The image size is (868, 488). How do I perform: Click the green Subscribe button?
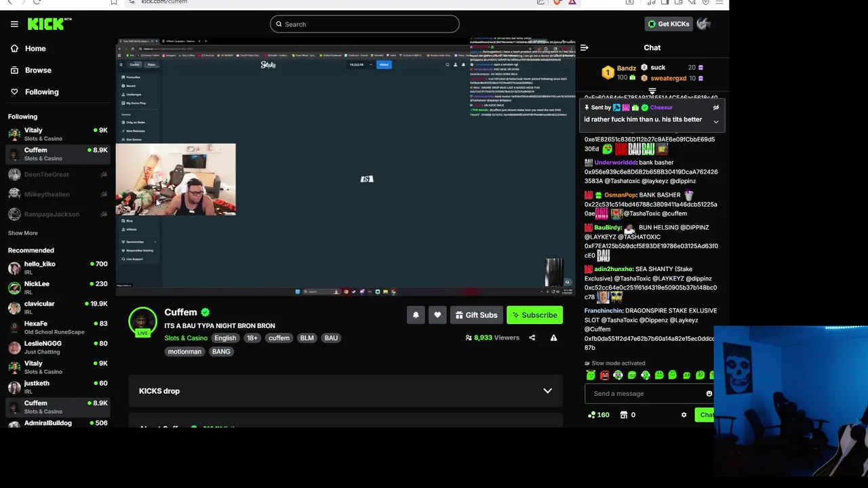[x=535, y=314]
